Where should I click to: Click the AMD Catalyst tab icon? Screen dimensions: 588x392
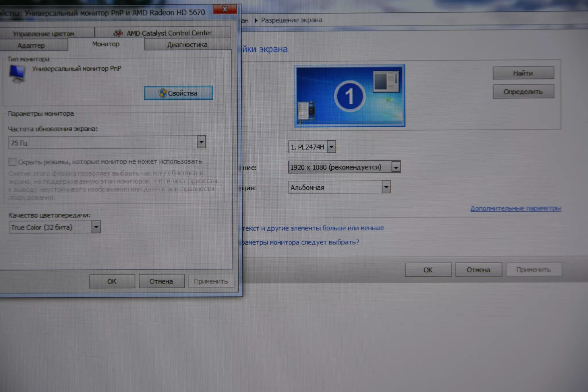coord(118,33)
